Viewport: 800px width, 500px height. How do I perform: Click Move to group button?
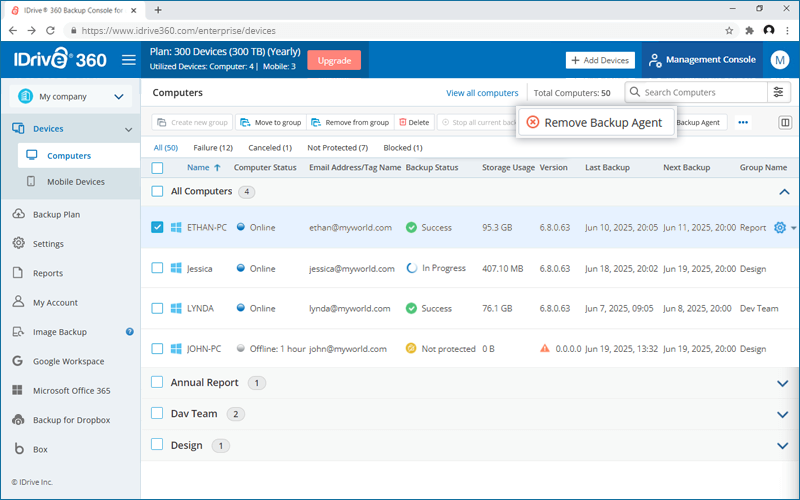271,122
